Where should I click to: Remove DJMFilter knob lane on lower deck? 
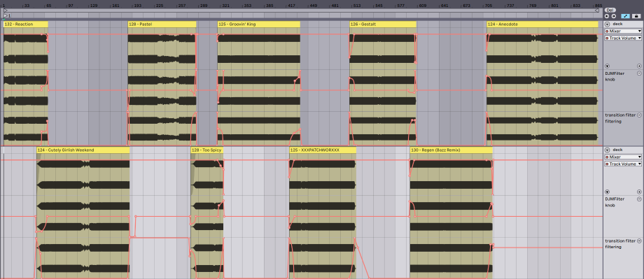pos(639,199)
